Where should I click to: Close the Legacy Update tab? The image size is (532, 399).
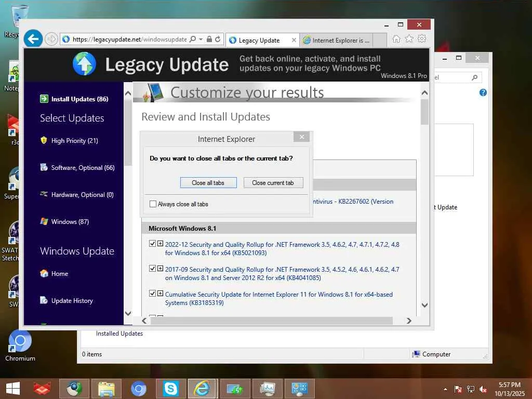[x=294, y=40]
